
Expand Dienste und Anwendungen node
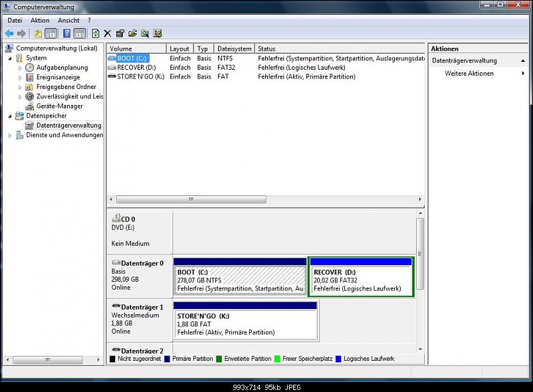[10, 136]
